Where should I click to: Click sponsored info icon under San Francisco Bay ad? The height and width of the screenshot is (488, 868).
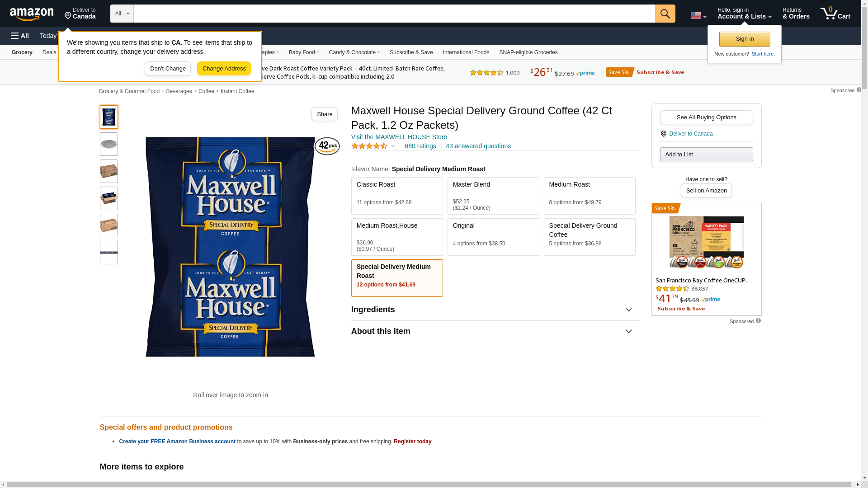(x=758, y=321)
